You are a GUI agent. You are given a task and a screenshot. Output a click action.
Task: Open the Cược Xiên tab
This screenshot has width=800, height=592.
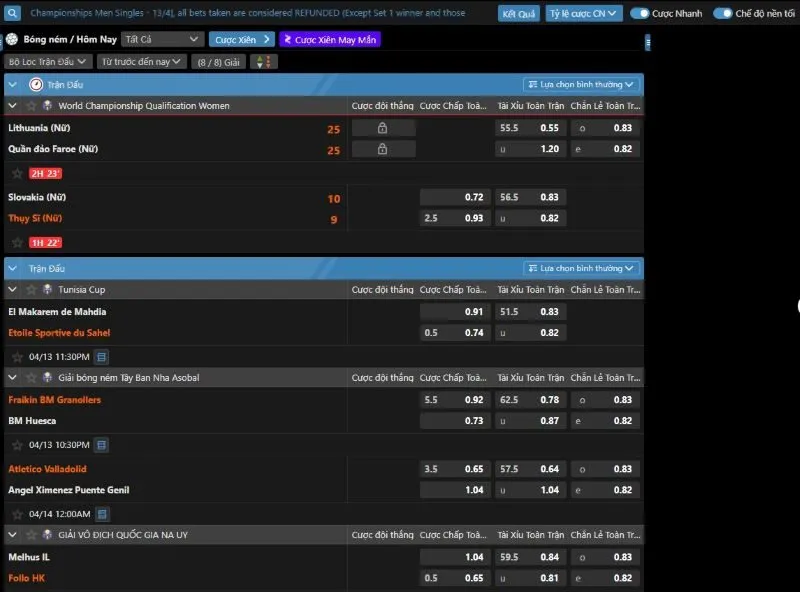pos(241,39)
